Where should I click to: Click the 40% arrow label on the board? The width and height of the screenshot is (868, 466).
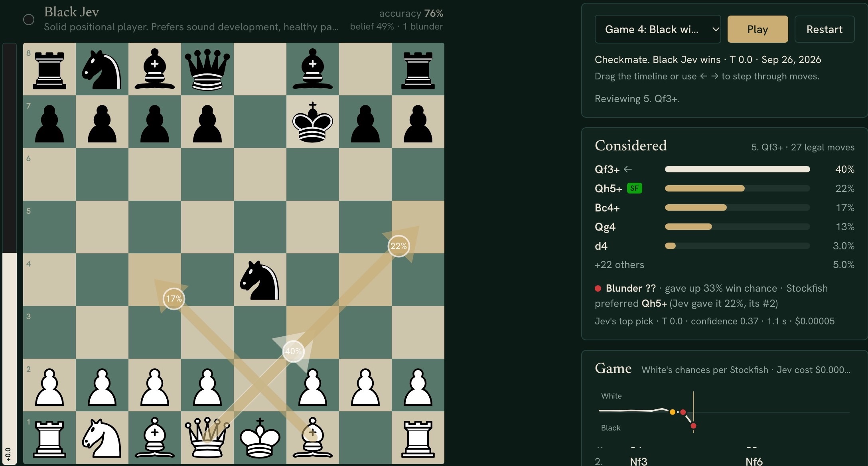click(x=293, y=351)
